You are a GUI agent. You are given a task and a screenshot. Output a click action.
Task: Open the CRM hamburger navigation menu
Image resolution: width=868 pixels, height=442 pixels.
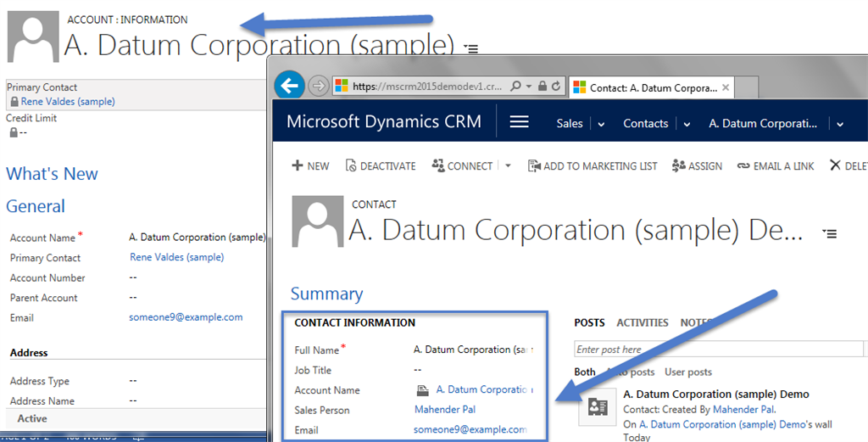tap(519, 122)
